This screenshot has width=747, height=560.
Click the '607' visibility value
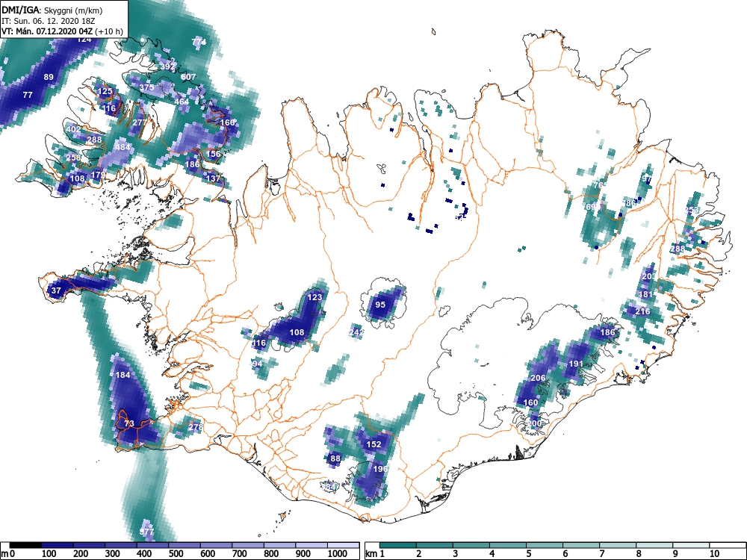188,77
